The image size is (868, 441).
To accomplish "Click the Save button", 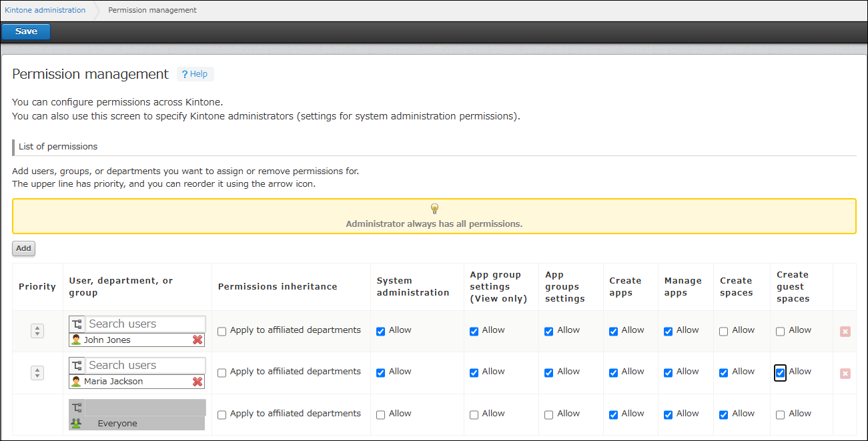I will pyautogui.click(x=25, y=31).
